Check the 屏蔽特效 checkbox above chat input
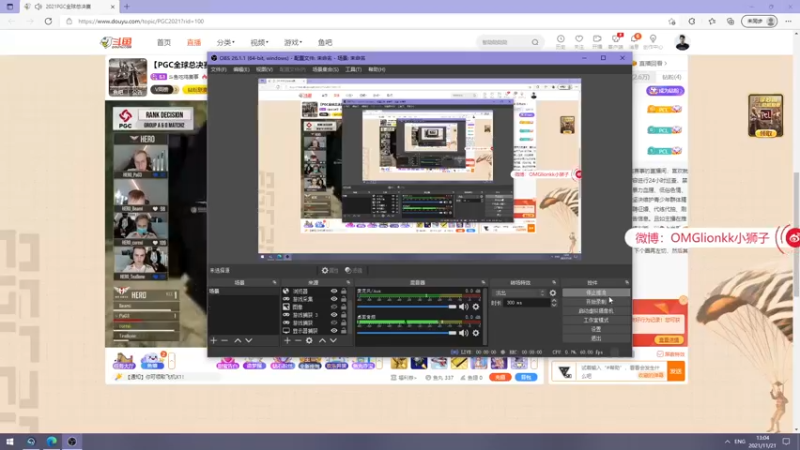Image resolution: width=800 pixels, height=450 pixels. (x=660, y=354)
